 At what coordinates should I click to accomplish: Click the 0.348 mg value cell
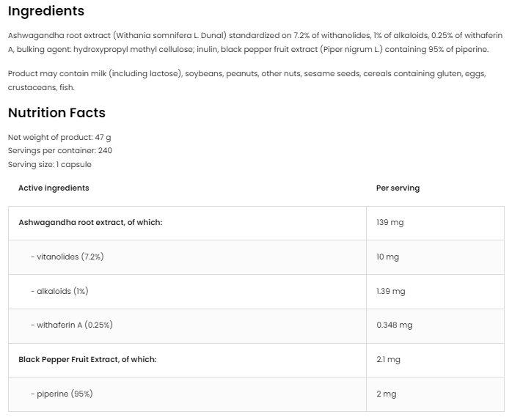[394, 325]
